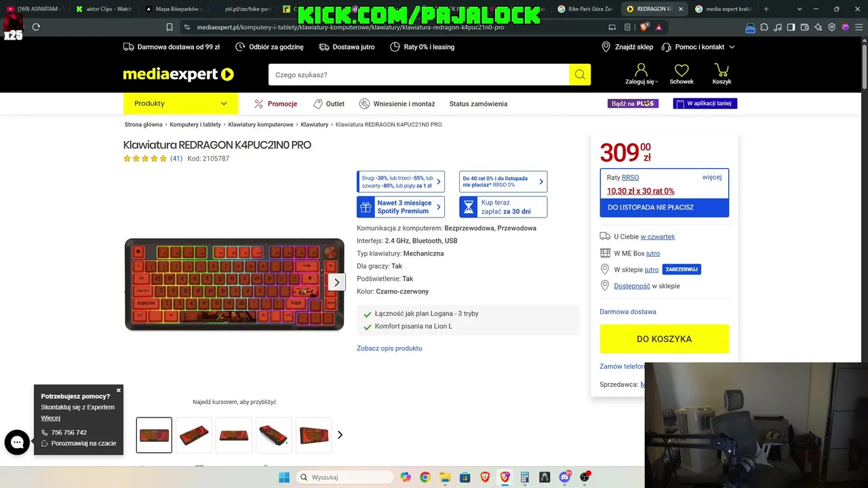The height and width of the screenshot is (488, 868).
Task: Click the VPN shield icon in toolbar
Action: (832, 27)
